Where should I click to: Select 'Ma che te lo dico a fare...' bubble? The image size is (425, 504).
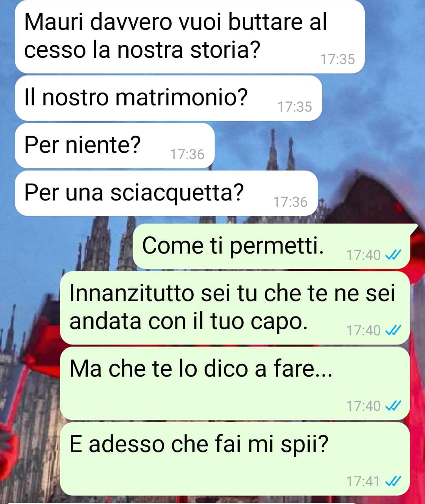click(235, 383)
